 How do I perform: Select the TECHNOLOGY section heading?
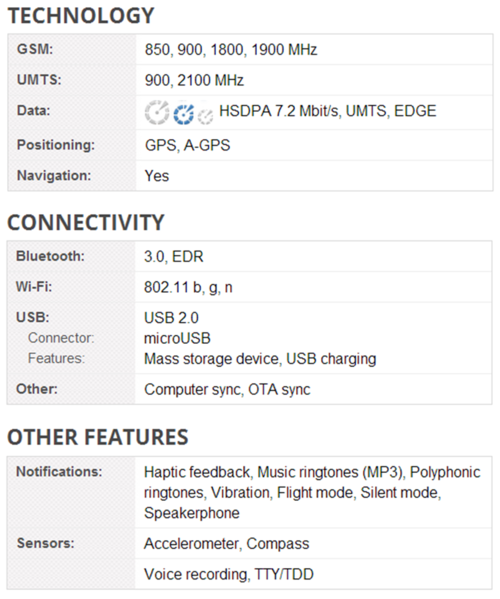point(81,16)
